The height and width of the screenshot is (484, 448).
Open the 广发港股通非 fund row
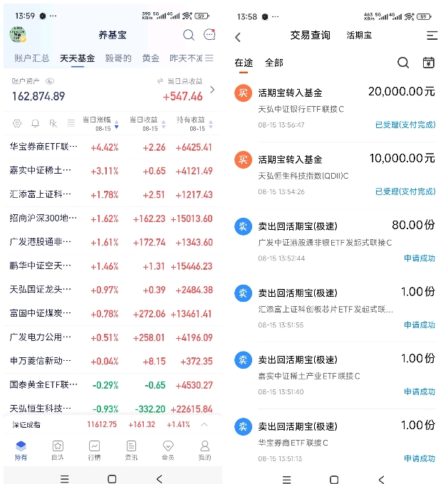tap(113, 242)
